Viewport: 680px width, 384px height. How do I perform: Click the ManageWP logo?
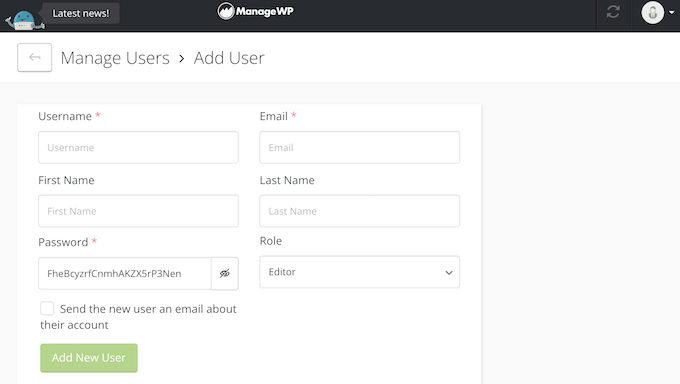tap(255, 11)
